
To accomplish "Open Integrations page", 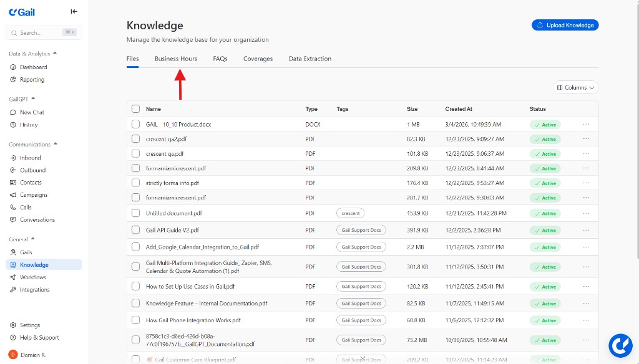I will pyautogui.click(x=34, y=290).
